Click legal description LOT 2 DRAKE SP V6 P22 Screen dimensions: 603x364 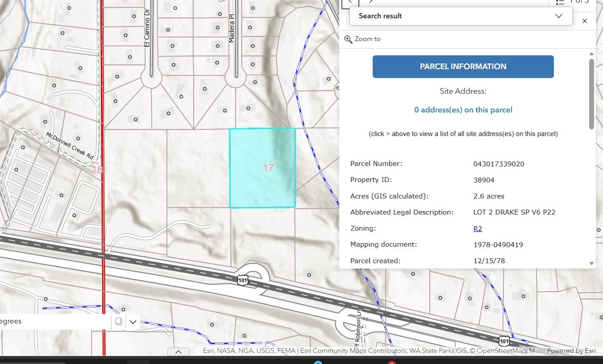coord(514,212)
